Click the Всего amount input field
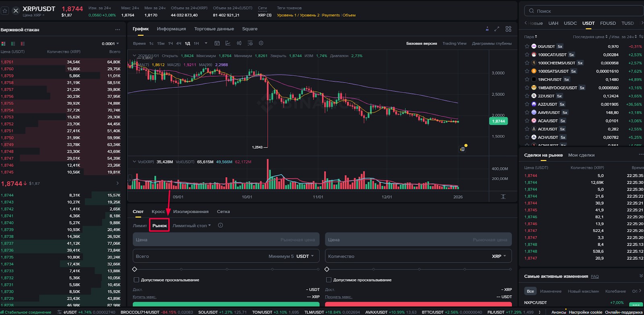 (x=226, y=256)
